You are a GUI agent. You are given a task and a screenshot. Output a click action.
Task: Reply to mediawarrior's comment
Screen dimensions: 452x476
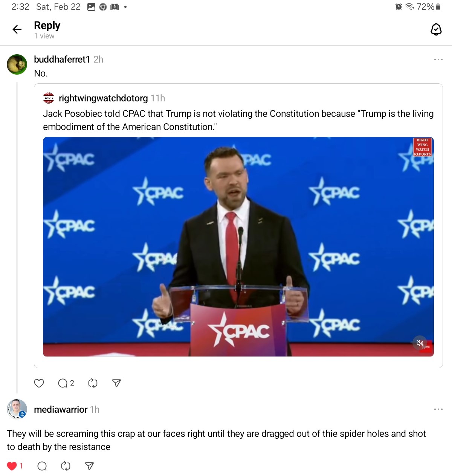click(42, 466)
